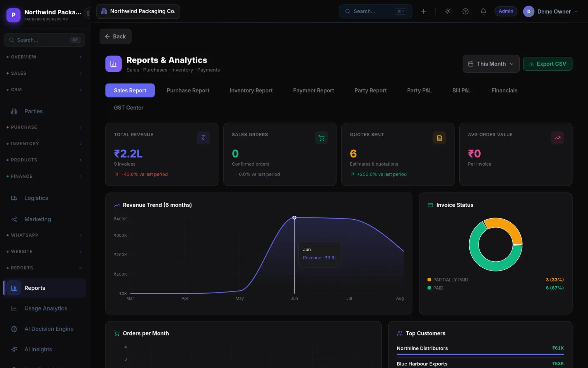The height and width of the screenshot is (368, 588).
Task: Expand the CRM sidebar section
Action: [x=45, y=90]
